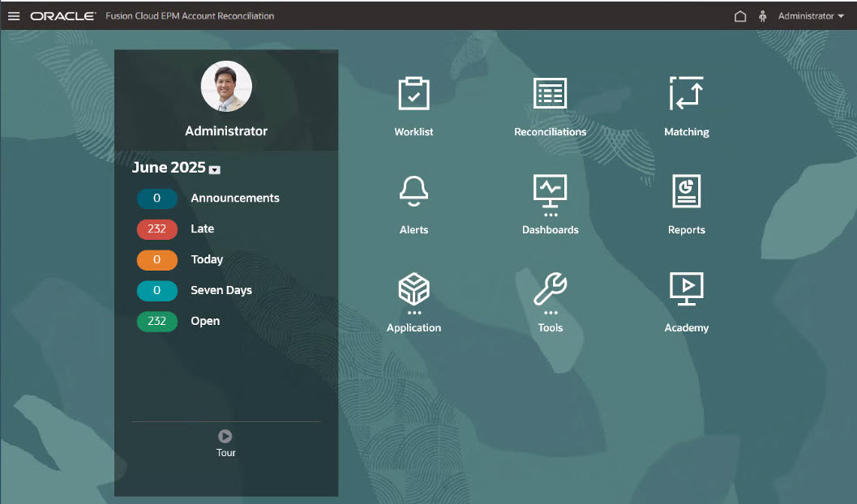Open the hamburger navigator menu
The width and height of the screenshot is (857, 504).
tap(14, 16)
